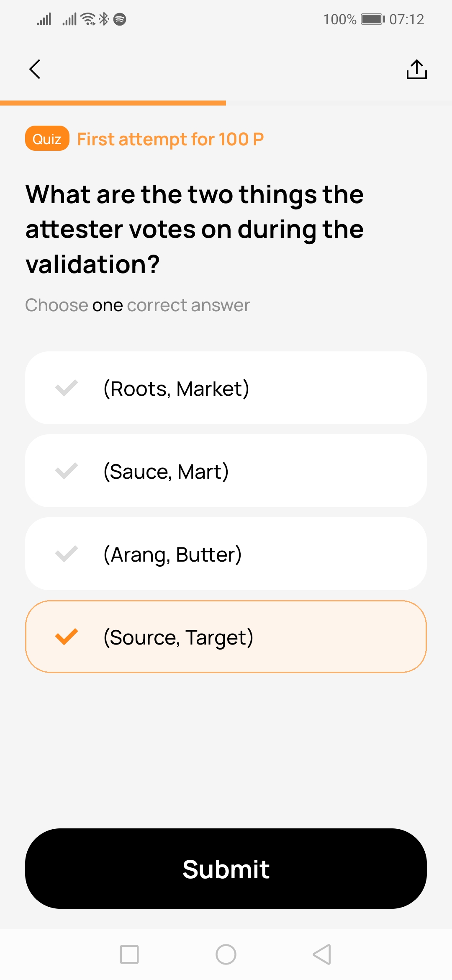Tap the first cellular signal icon
The width and height of the screenshot is (452, 980).
[44, 19]
